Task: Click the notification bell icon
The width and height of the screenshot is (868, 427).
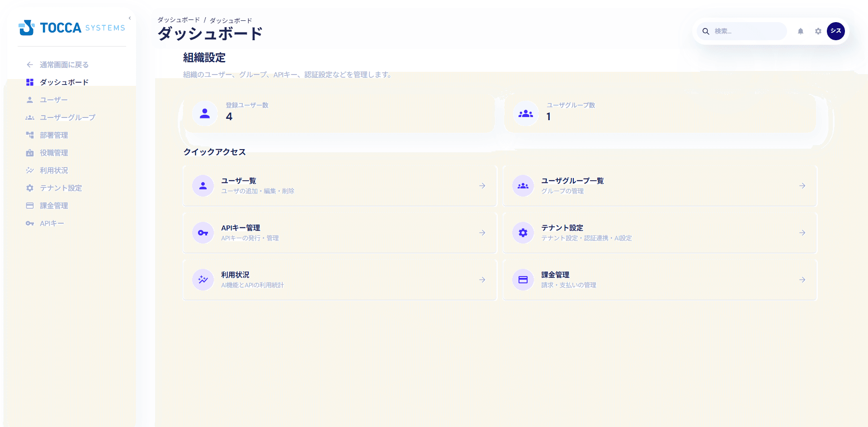Action: [800, 31]
